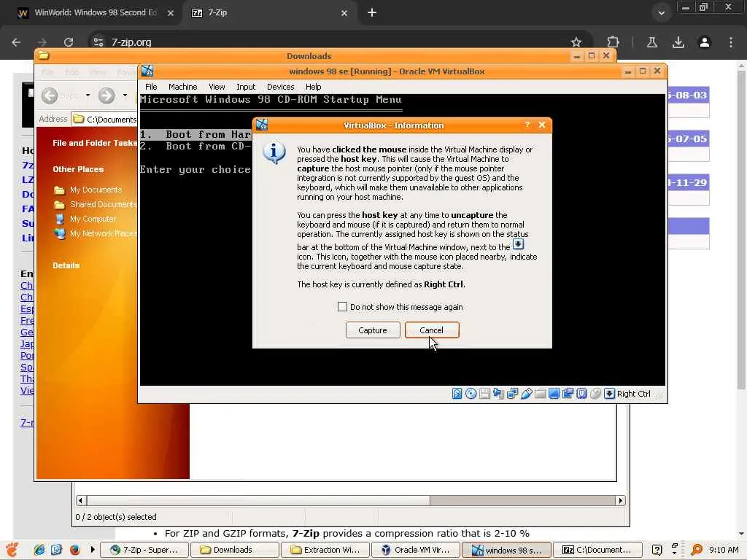Open the View menu in VirtualBox
This screenshot has width=747, height=560.
tap(217, 87)
